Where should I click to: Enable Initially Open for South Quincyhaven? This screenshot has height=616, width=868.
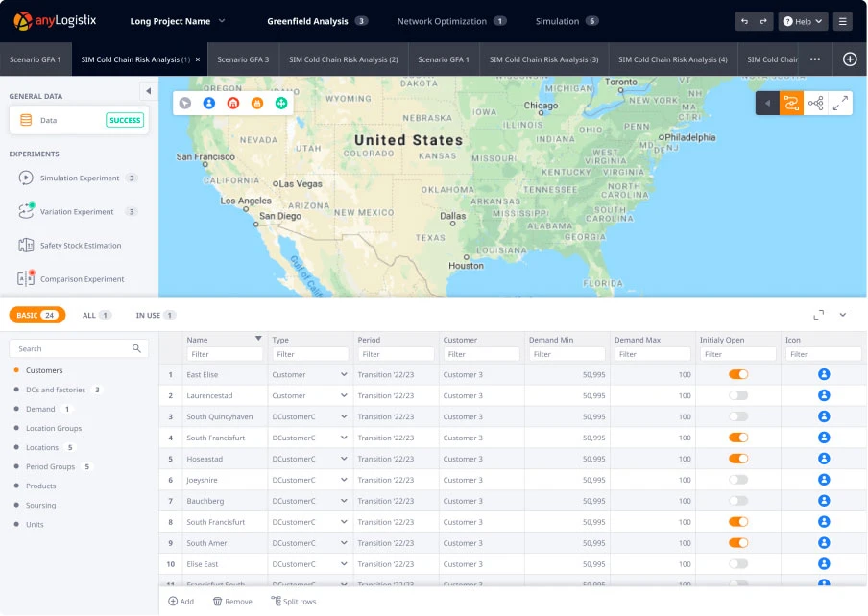[739, 415]
